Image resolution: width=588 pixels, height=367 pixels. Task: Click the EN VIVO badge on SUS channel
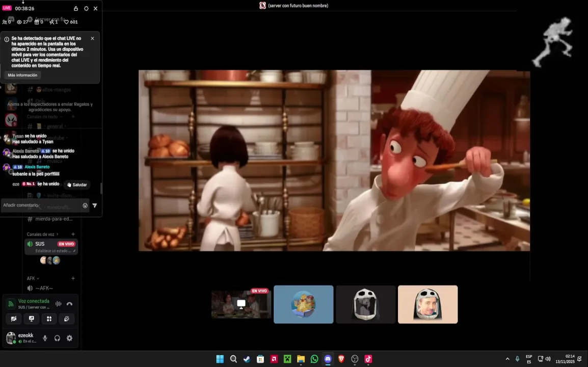pyautogui.click(x=66, y=244)
